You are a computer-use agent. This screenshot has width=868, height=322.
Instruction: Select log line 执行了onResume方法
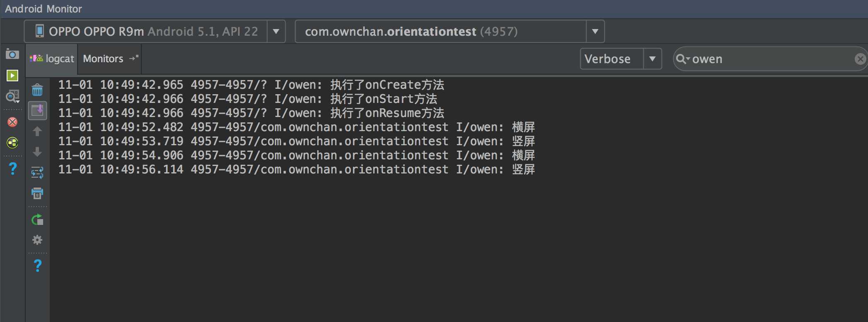[x=251, y=113]
